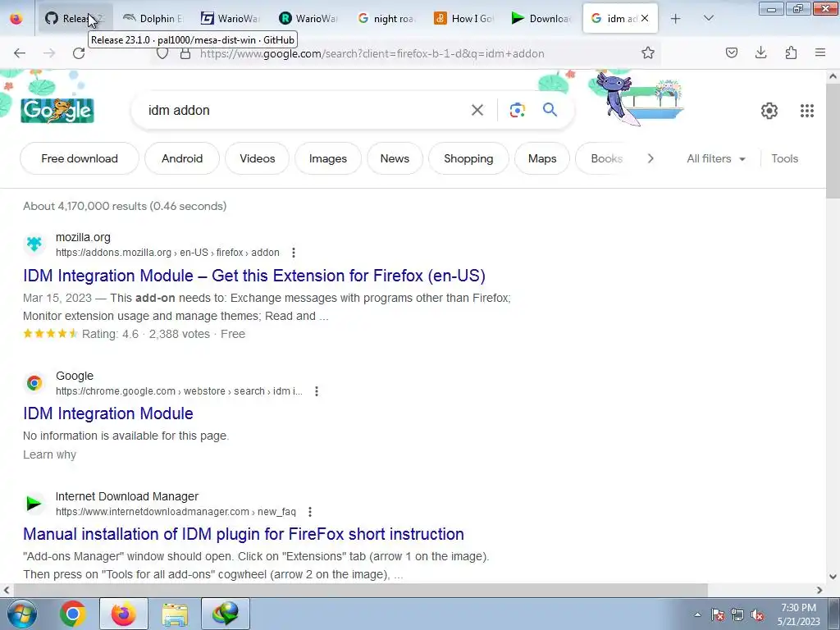Viewport: 840px width, 630px height.
Task: Show more filter chips with right chevron
Action: [x=651, y=158]
